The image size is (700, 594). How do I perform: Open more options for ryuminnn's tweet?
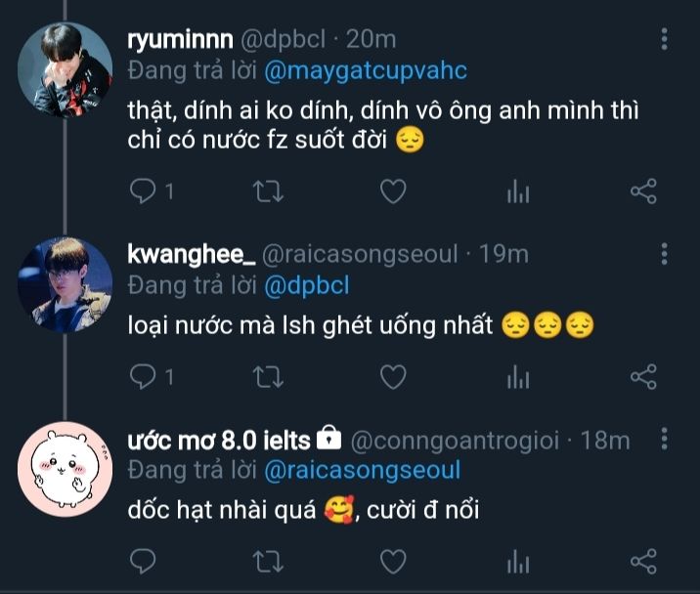coord(665,40)
